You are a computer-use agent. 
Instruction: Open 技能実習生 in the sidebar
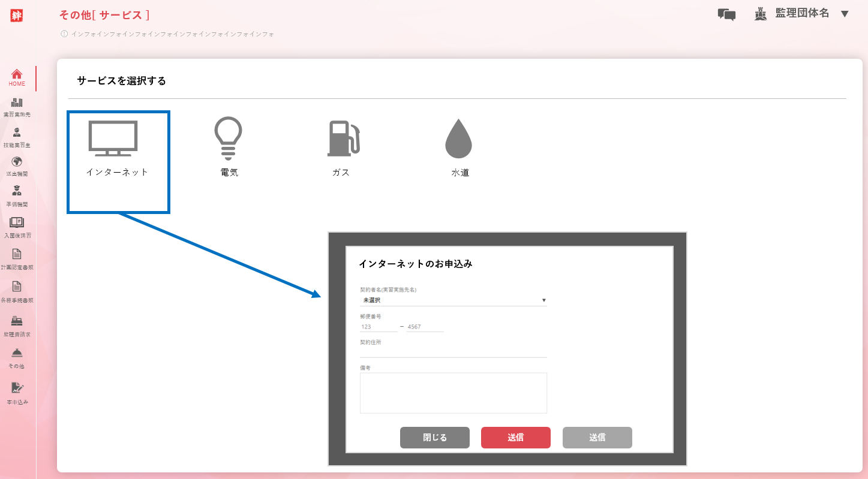pyautogui.click(x=17, y=137)
